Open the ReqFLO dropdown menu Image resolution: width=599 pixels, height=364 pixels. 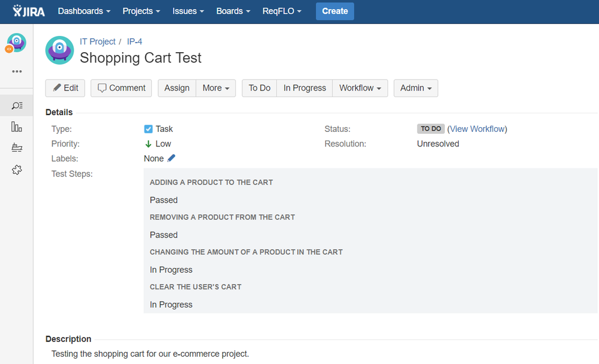pos(282,11)
